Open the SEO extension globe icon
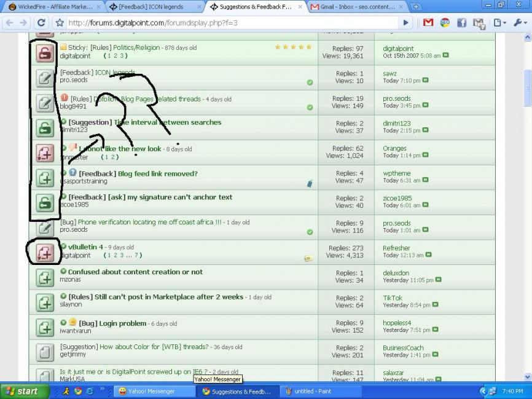 click(x=445, y=23)
